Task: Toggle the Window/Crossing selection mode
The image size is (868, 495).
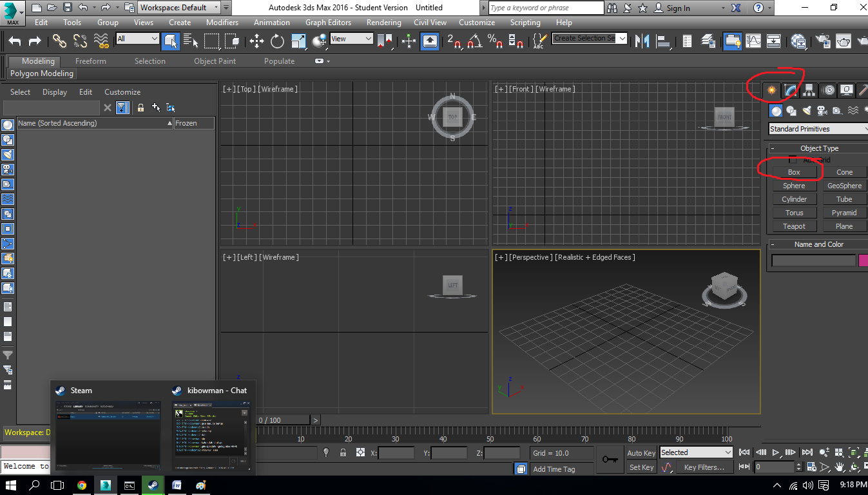Action: [x=232, y=41]
